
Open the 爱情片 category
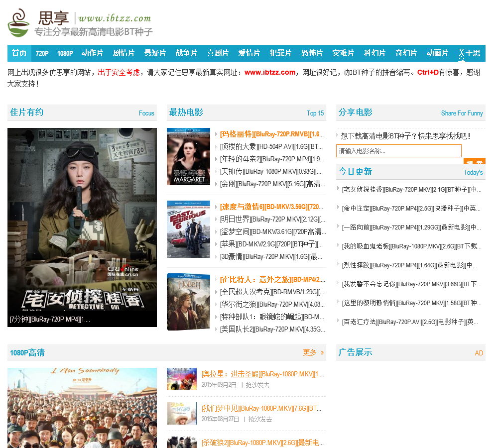pos(249,53)
